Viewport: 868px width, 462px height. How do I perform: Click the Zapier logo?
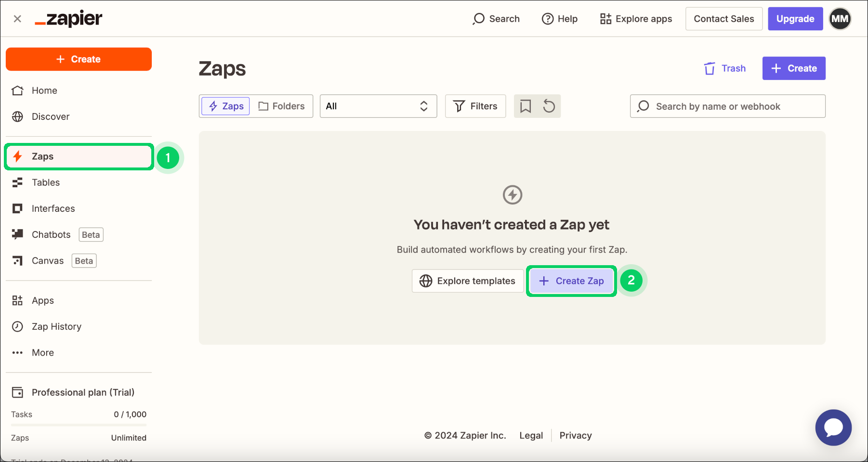(x=68, y=19)
